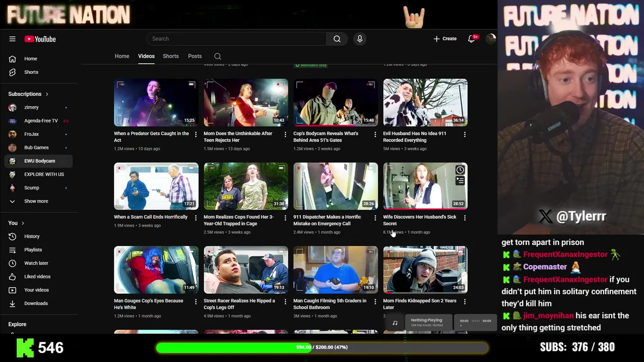Open more options for 'Mom Finds Kidnapped Son'
644x362 pixels.
point(464,302)
